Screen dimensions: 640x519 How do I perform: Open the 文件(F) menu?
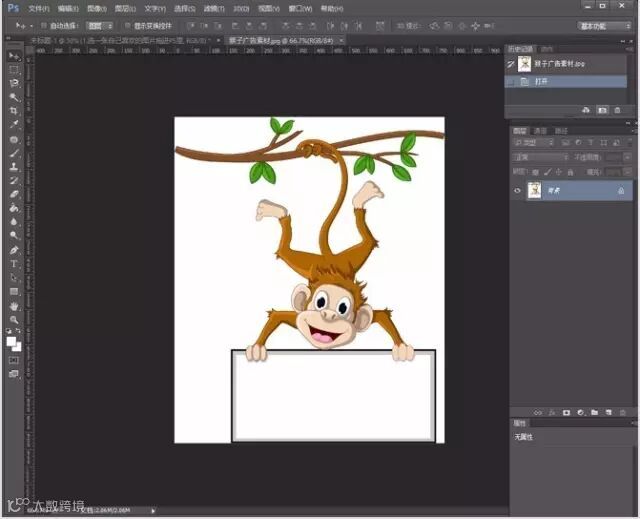click(38, 8)
